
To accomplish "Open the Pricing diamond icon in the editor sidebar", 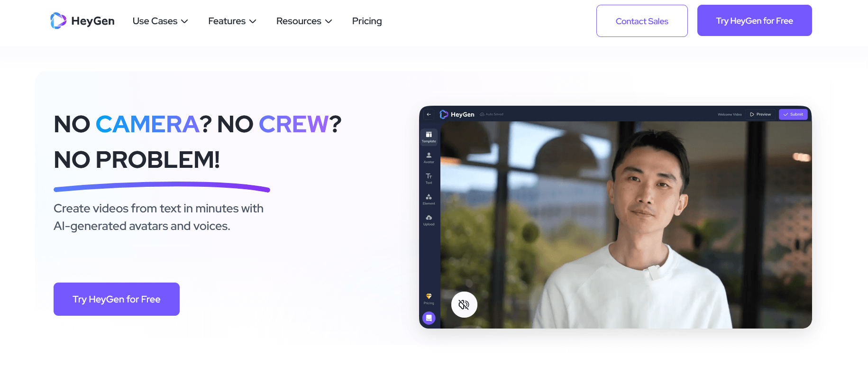I will pos(429,299).
